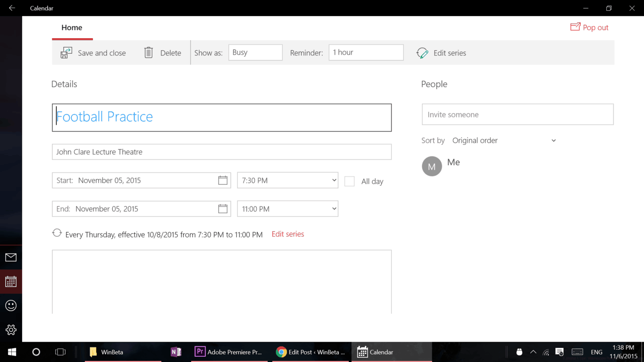The image size is (644, 362).
Task: Select the Home tab
Action: (x=72, y=27)
